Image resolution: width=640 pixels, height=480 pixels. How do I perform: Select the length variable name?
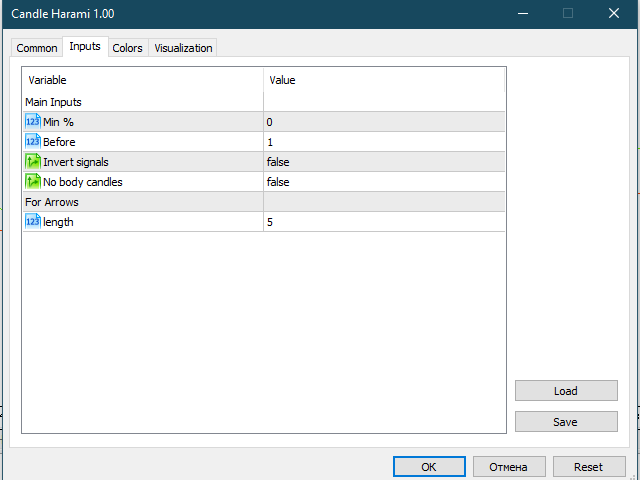58,222
